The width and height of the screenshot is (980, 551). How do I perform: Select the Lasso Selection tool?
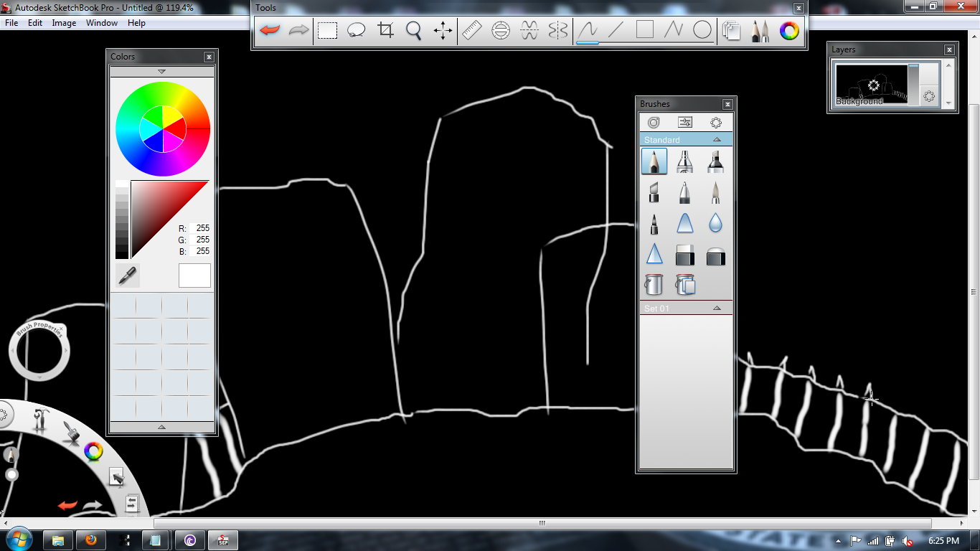(357, 30)
